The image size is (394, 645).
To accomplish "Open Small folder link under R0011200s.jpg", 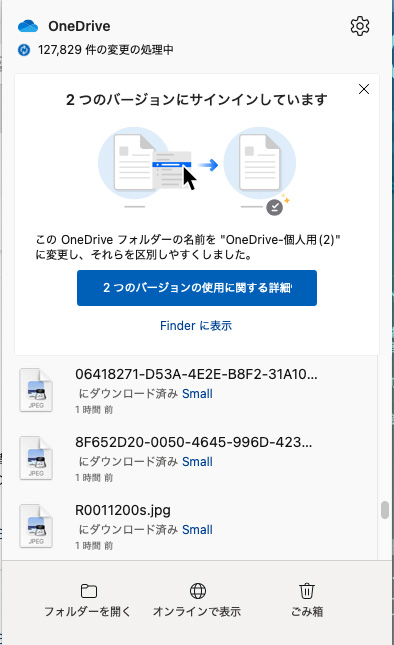I will pyautogui.click(x=197, y=529).
